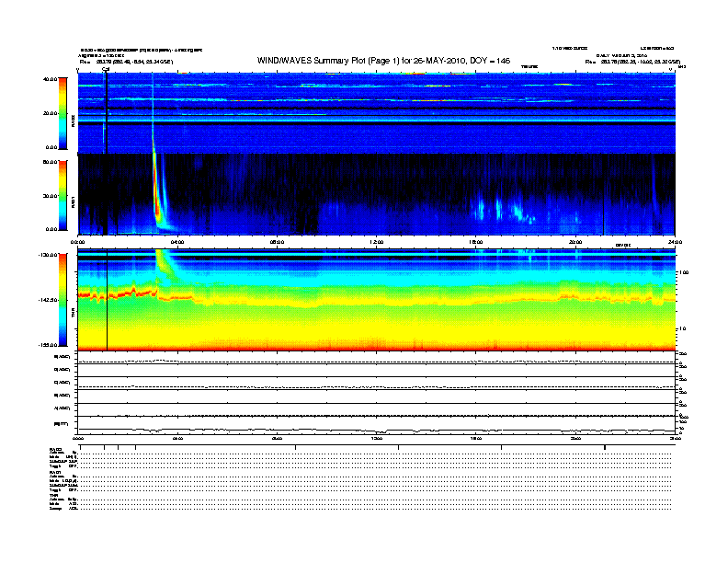Image resolution: width=728 pixels, height=563 pixels.
Task: Click the 100 label on TNR right axis
Action: pyautogui.click(x=684, y=272)
